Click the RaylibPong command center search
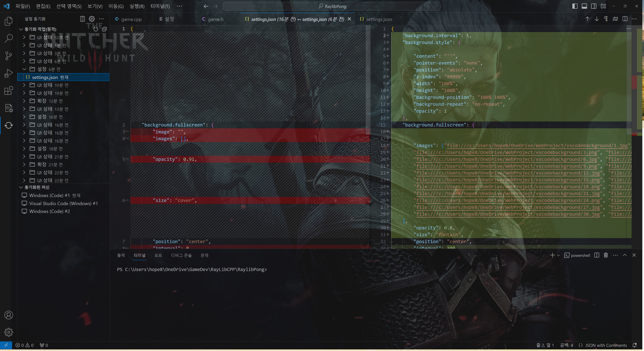 (x=332, y=6)
